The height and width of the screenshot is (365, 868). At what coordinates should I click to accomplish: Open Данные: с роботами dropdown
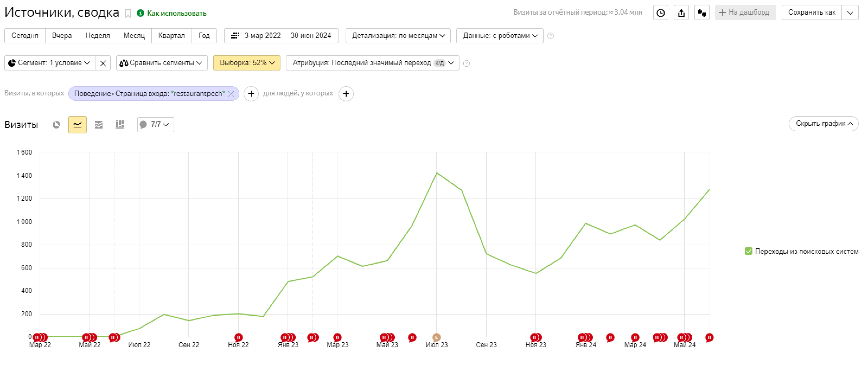[x=499, y=36]
